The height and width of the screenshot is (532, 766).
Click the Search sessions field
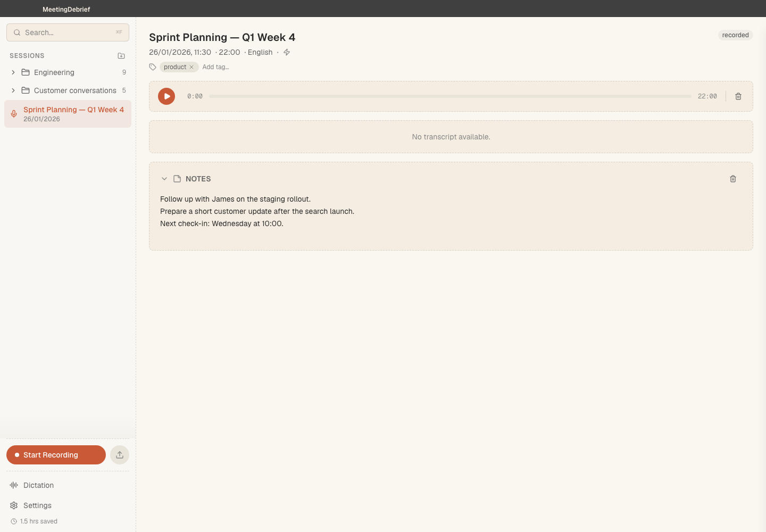(68, 32)
